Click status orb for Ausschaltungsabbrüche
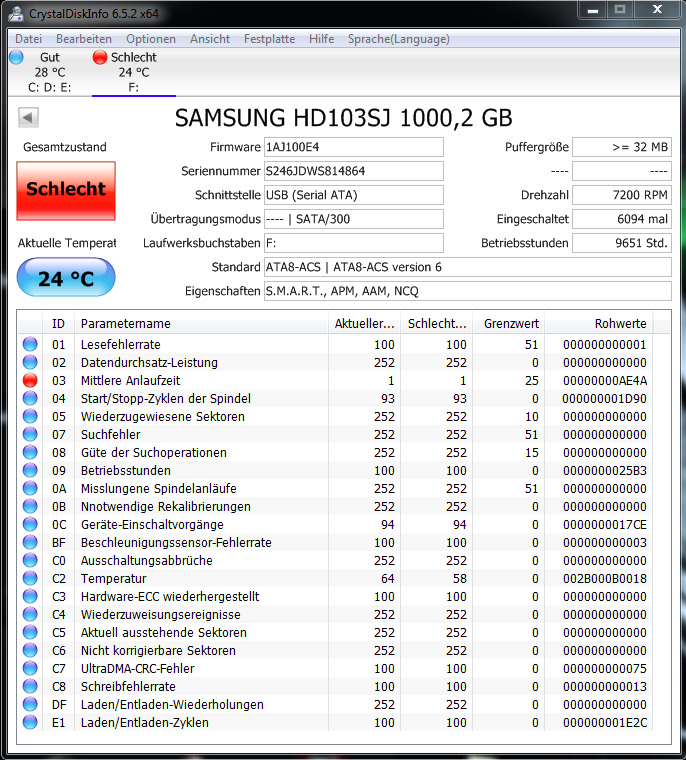Viewport: 686px width, 760px height. tap(30, 560)
